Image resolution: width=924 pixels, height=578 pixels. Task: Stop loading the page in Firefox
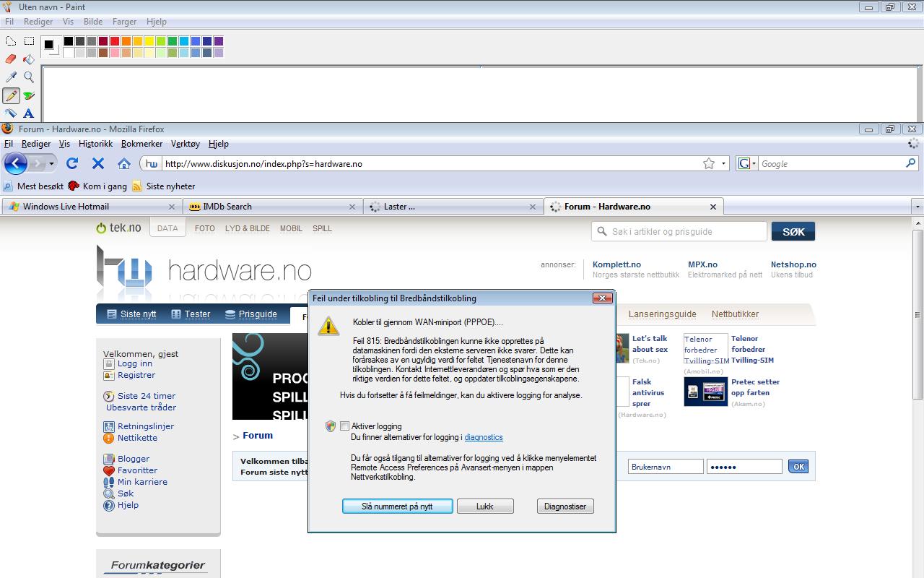click(x=98, y=163)
